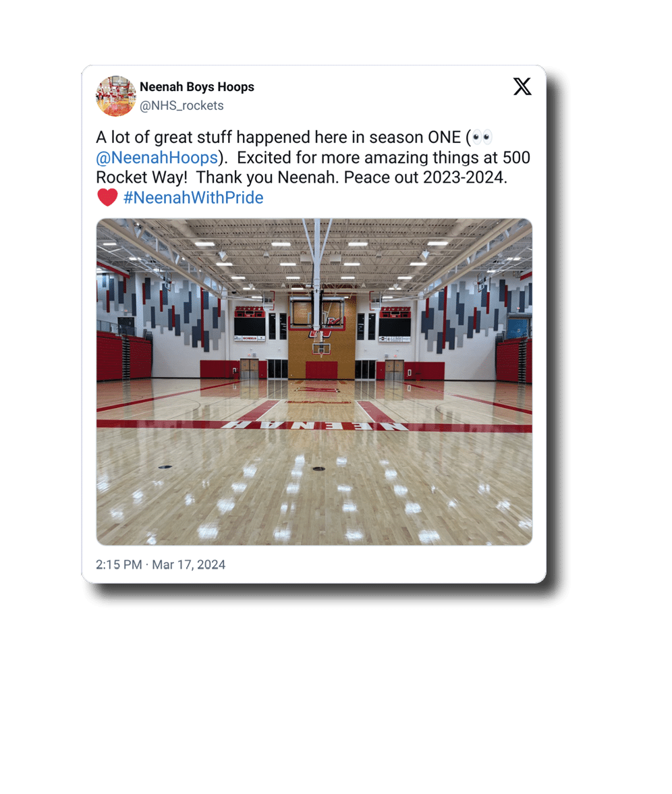Click the eyes emoji in the tweet
Screen dimensions: 672x794
click(x=482, y=137)
